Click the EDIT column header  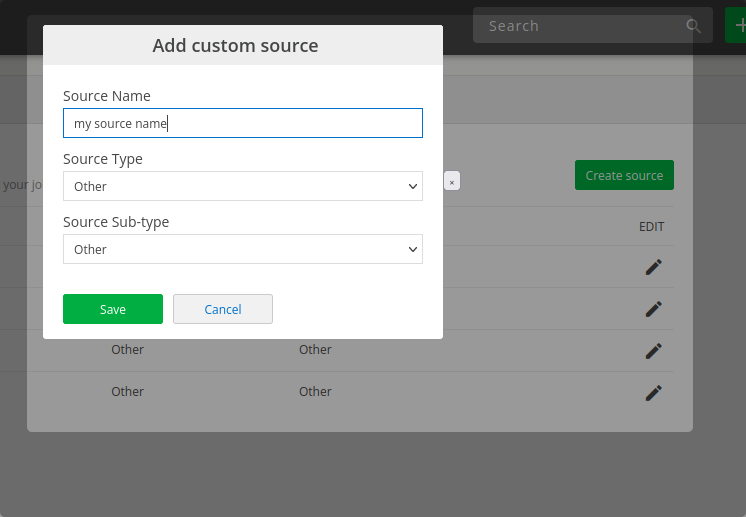coord(651,227)
